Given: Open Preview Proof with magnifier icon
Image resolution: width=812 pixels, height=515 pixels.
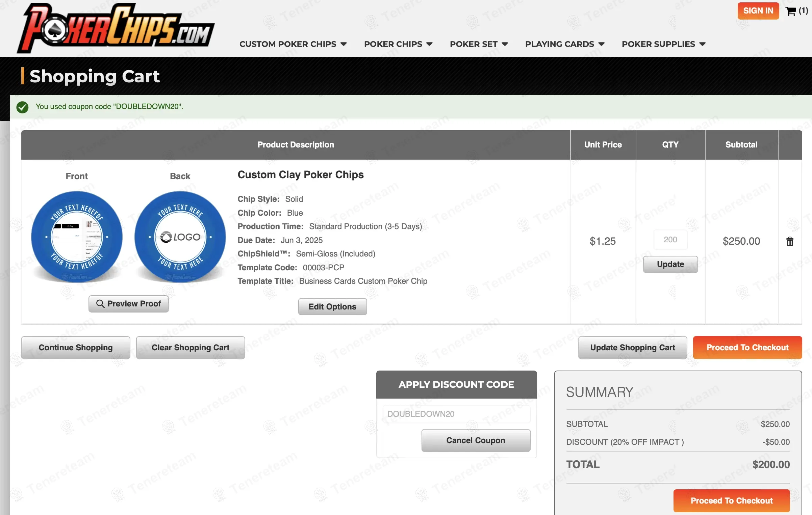Looking at the screenshot, I should pos(128,304).
